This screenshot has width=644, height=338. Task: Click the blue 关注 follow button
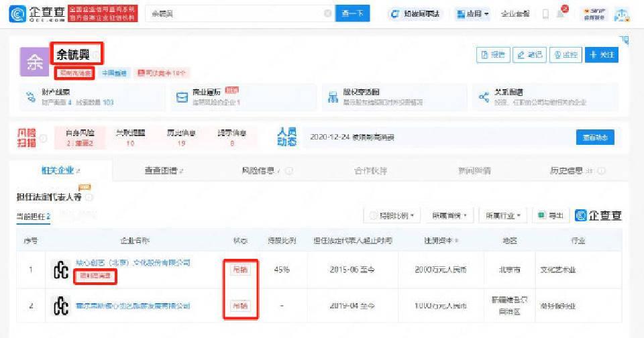(602, 54)
